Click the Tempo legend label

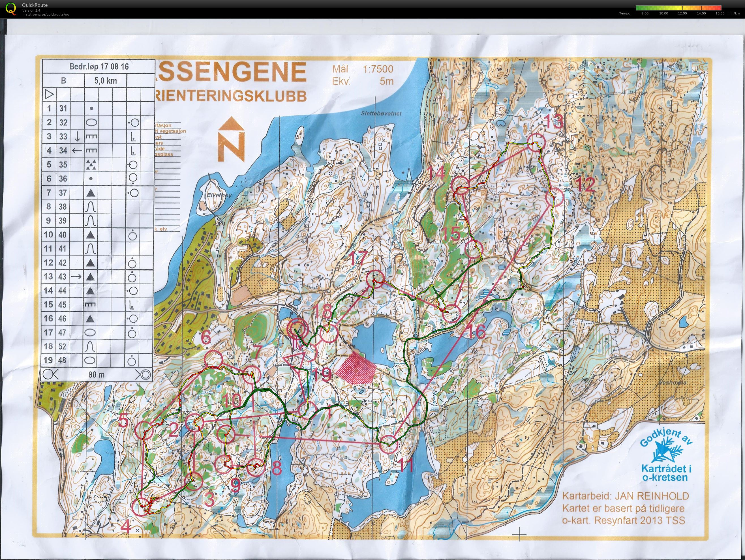point(625,14)
